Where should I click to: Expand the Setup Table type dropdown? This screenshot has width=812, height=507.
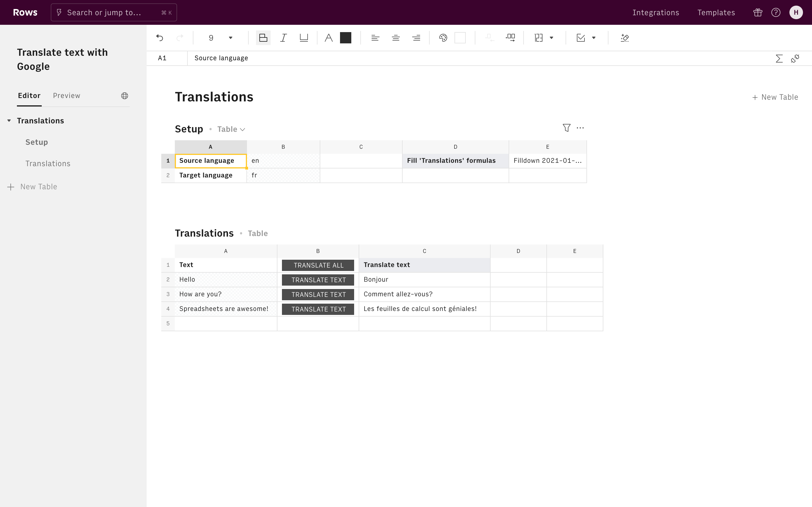pos(231,130)
